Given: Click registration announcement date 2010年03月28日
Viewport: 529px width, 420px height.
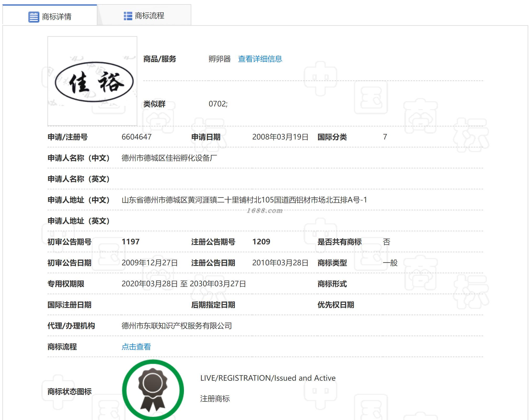Looking at the screenshot, I should (280, 263).
